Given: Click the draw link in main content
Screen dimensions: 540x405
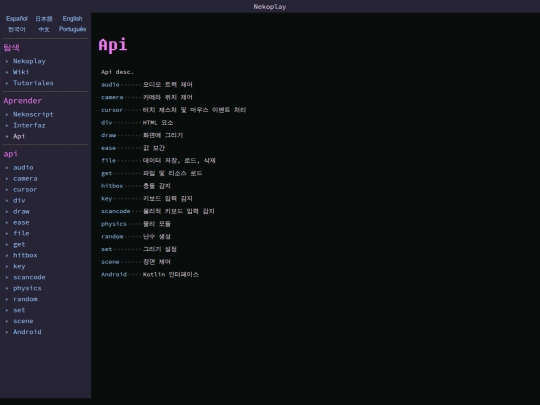Looking at the screenshot, I should click(x=108, y=135).
